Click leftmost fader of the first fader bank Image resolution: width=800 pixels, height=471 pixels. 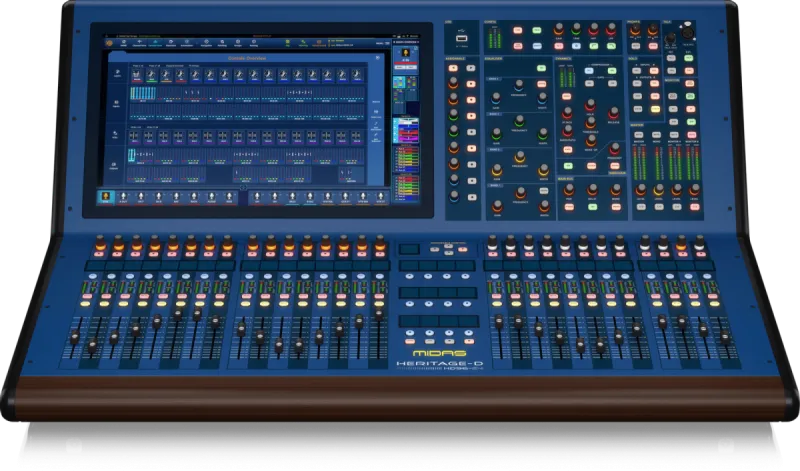(x=74, y=337)
